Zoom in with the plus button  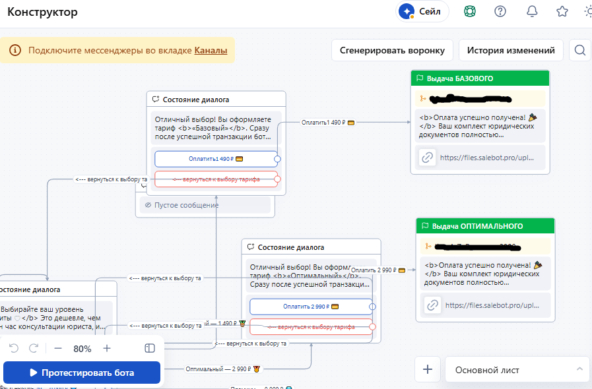click(x=107, y=348)
